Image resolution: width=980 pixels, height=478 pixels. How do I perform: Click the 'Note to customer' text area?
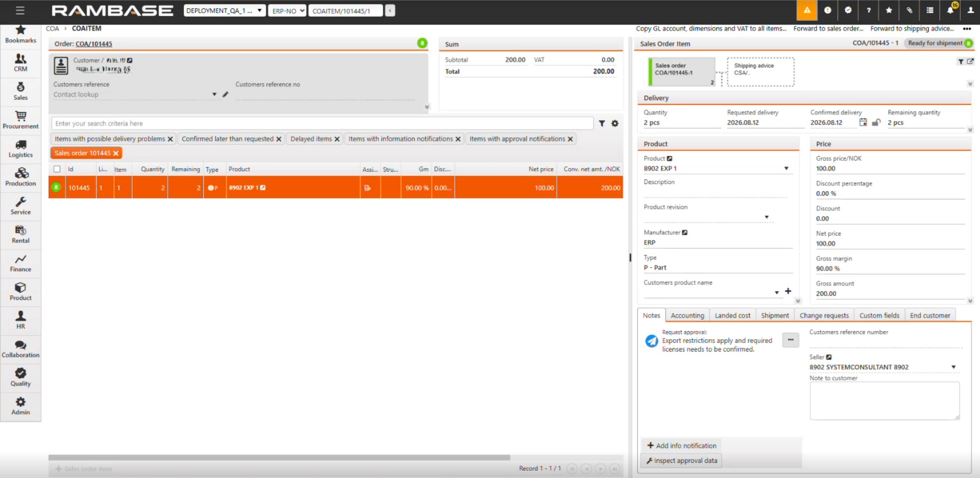pyautogui.click(x=884, y=401)
